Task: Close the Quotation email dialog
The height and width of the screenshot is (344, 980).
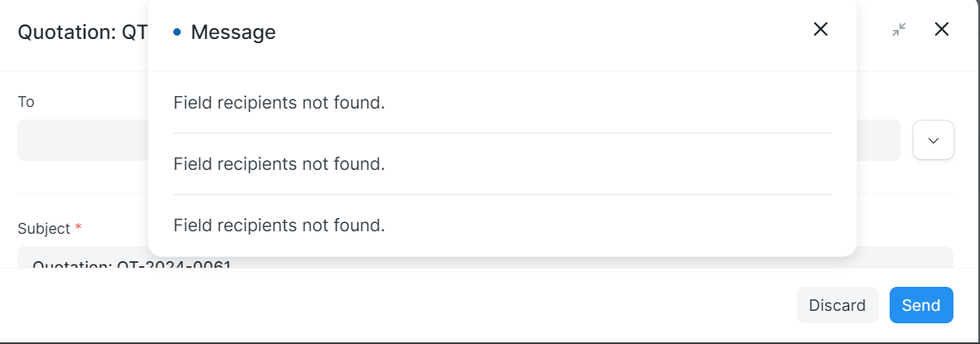Action: (941, 29)
